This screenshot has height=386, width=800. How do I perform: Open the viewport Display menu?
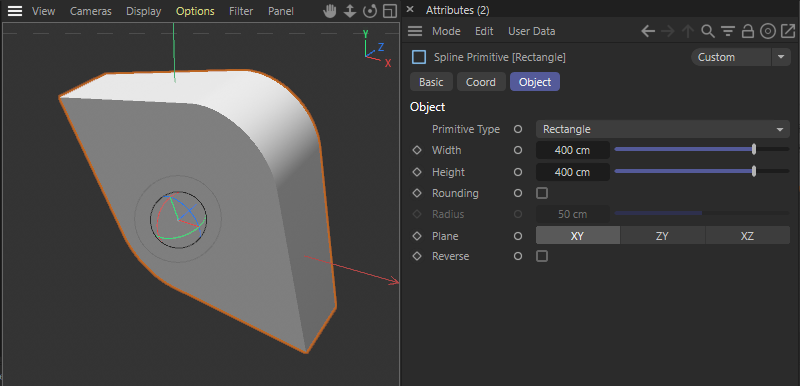coord(143,11)
